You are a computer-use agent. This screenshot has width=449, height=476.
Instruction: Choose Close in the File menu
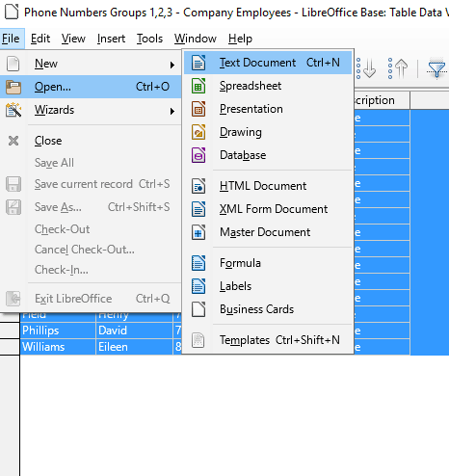[91, 141]
